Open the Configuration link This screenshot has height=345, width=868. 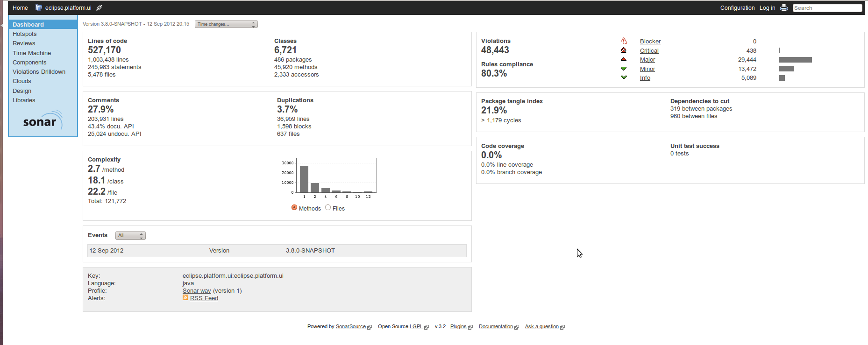pyautogui.click(x=737, y=8)
